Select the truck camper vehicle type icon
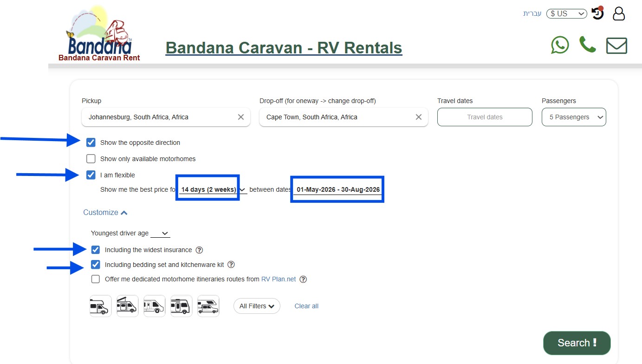 (208, 306)
